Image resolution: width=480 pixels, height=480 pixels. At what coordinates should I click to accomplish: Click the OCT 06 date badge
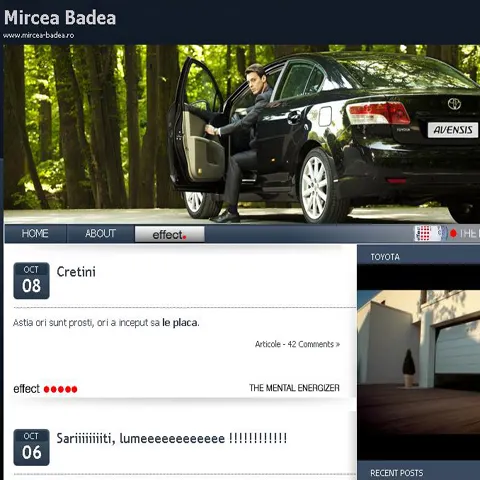pyautogui.click(x=31, y=447)
